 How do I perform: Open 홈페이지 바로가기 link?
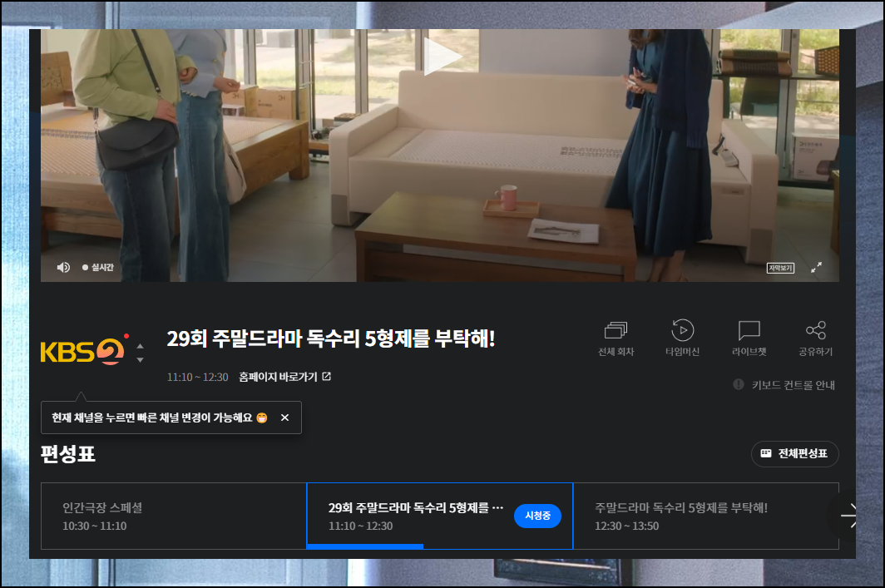click(285, 377)
